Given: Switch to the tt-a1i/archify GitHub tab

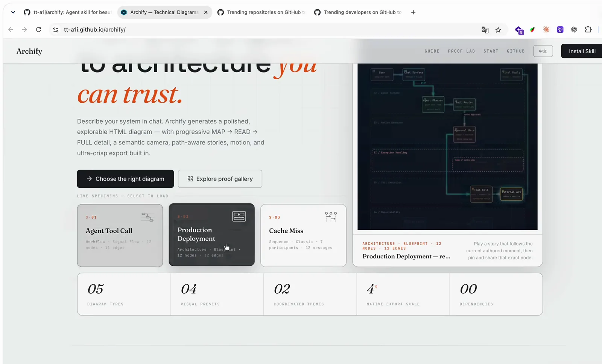Looking at the screenshot, I should point(68,12).
